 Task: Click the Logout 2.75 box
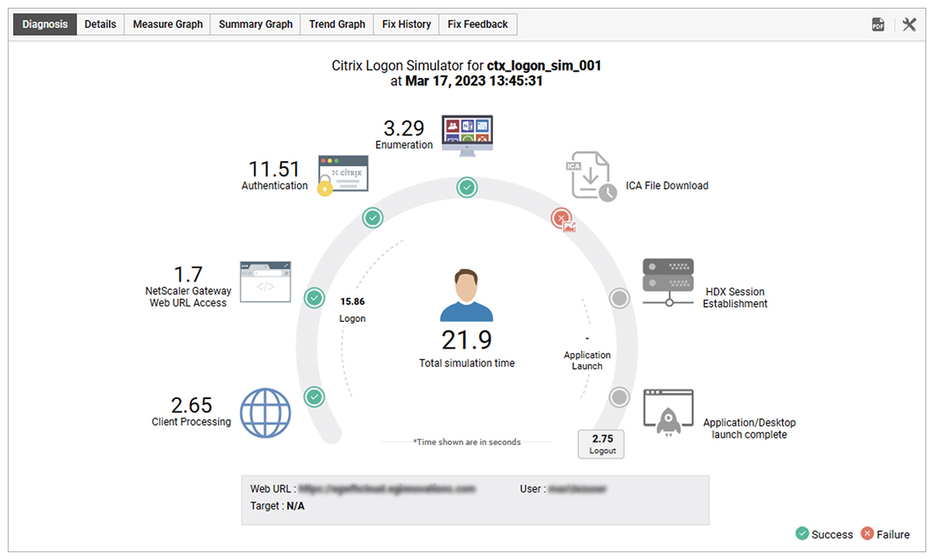coord(602,444)
